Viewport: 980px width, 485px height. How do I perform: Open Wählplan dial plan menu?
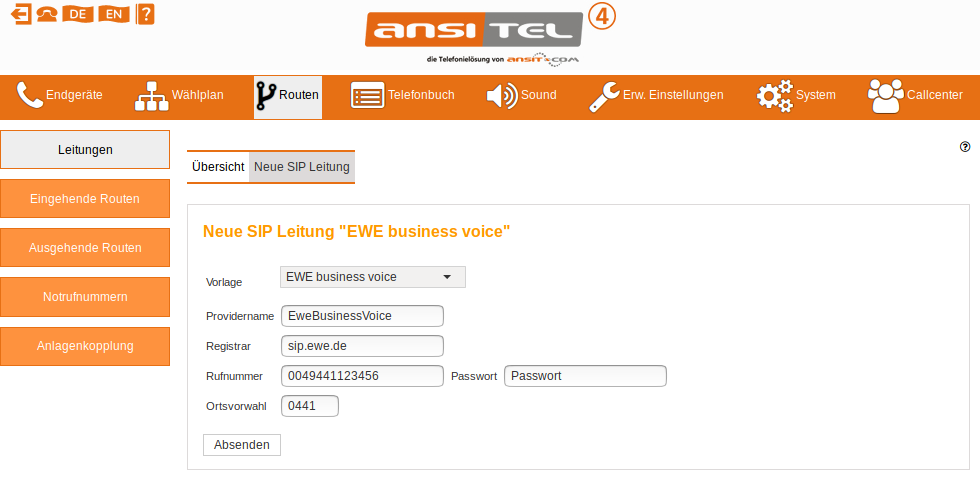(179, 96)
